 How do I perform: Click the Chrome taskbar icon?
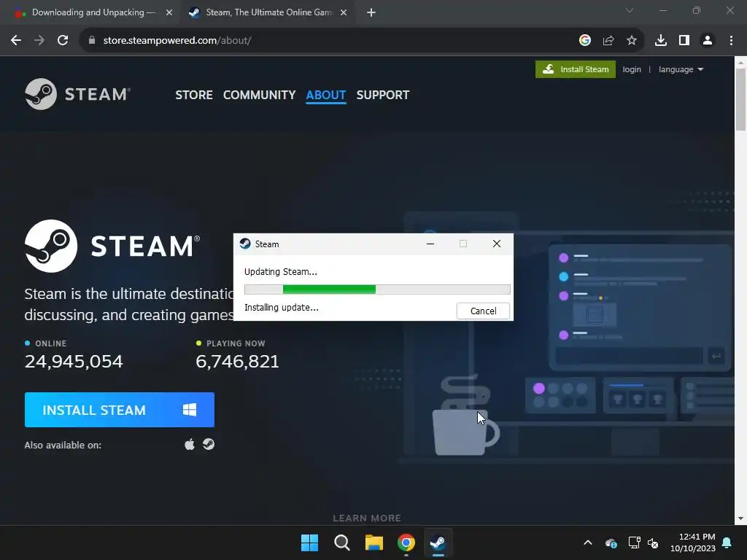pos(406,542)
